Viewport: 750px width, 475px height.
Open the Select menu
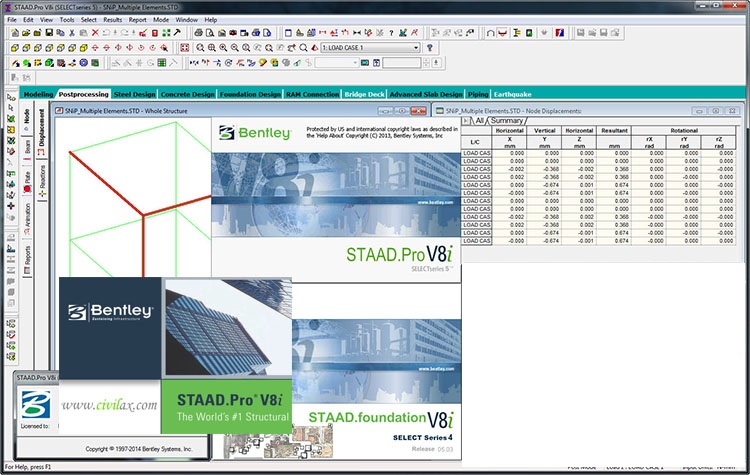pos(88,20)
